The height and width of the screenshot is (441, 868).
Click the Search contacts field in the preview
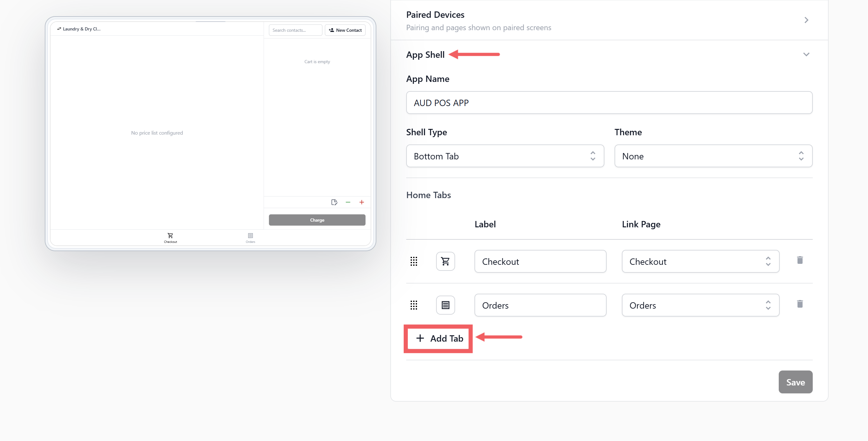pos(295,30)
